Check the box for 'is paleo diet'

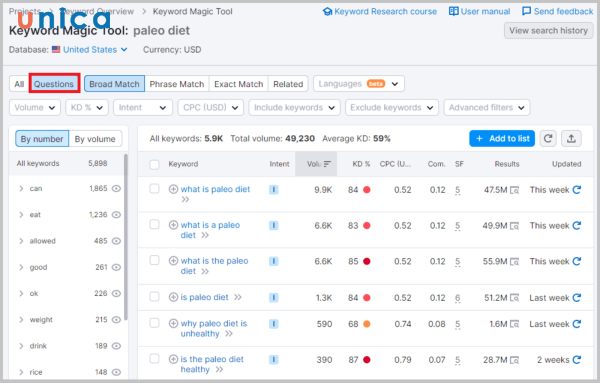click(x=154, y=297)
